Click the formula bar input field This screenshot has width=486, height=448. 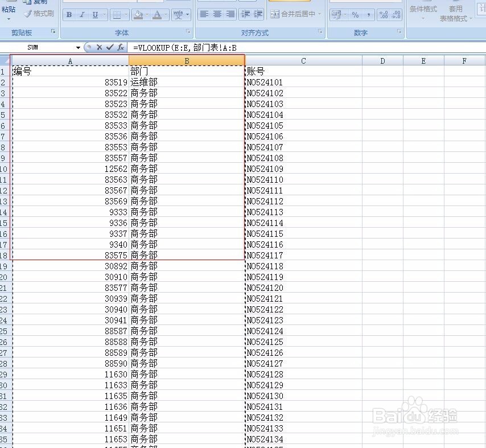click(x=307, y=48)
